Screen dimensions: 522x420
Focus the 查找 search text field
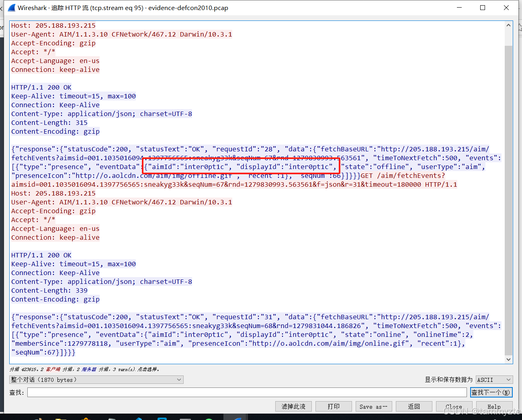pyautogui.click(x=247, y=392)
